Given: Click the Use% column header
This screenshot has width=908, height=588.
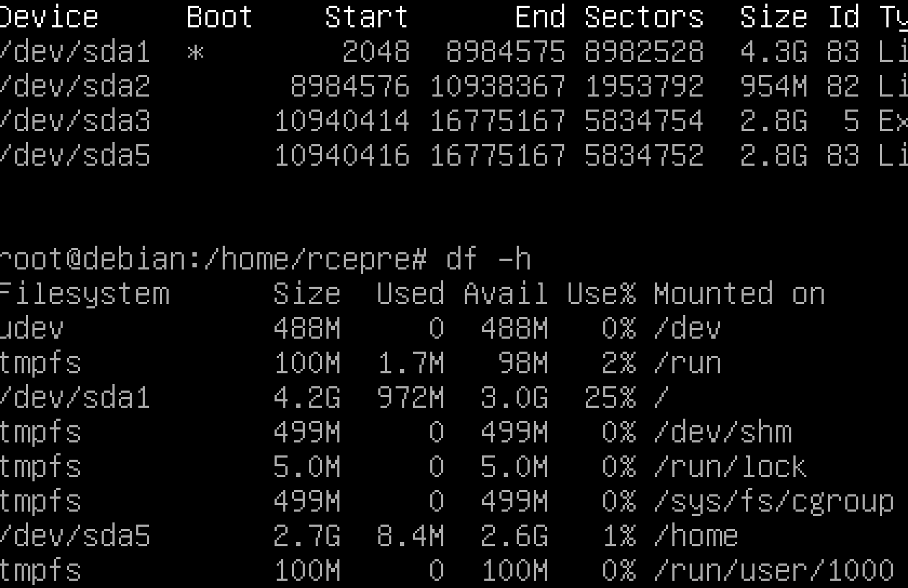Looking at the screenshot, I should [x=601, y=294].
